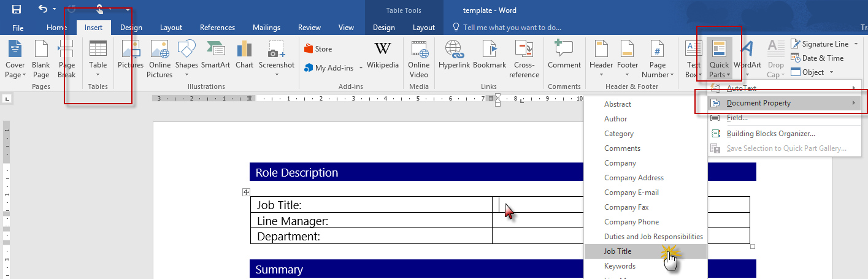The height and width of the screenshot is (279, 868).
Task: Click the Wikipedia add-in icon
Action: (383, 55)
